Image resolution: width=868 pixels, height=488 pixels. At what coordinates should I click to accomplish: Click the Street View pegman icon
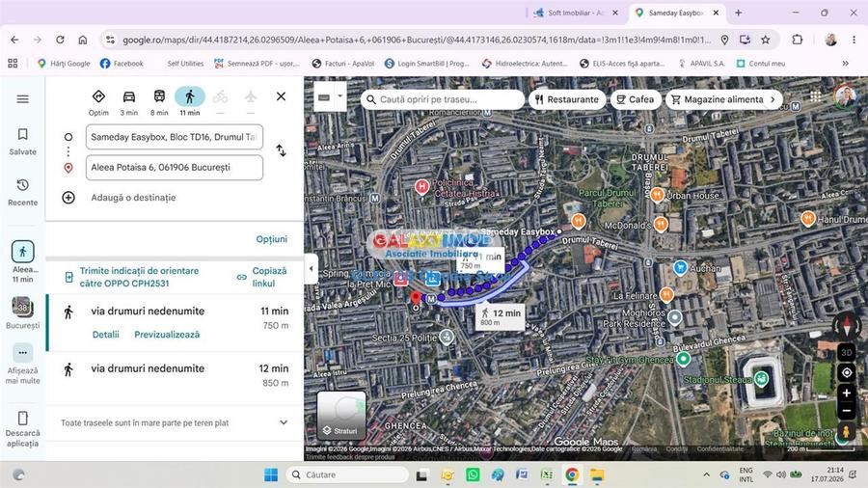[847, 432]
